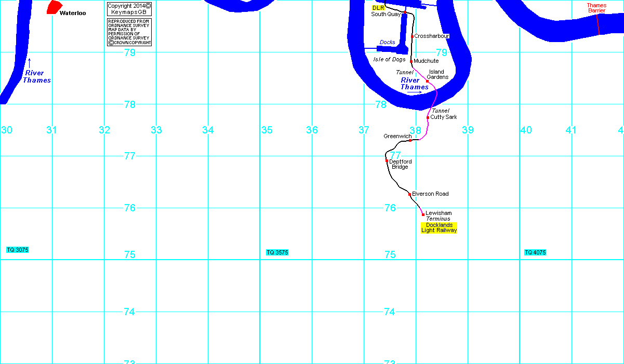Click the red Thames Barrier text label
Viewport: 624px width, 364px height.
coord(596,8)
